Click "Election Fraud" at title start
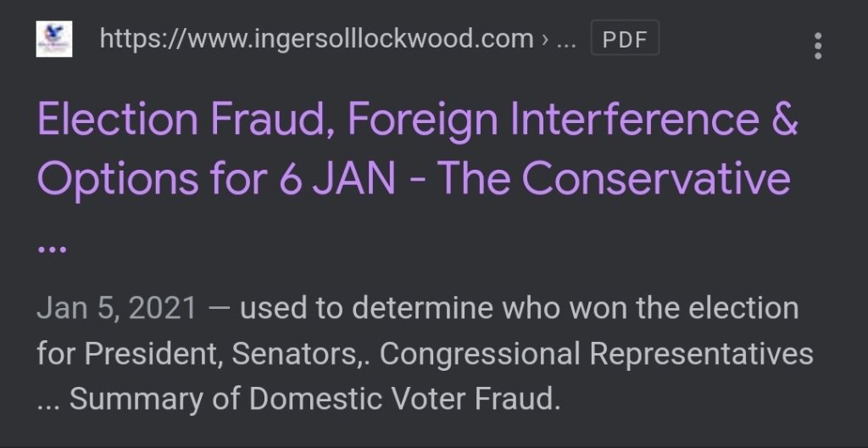This screenshot has width=868, height=448. tap(177, 121)
